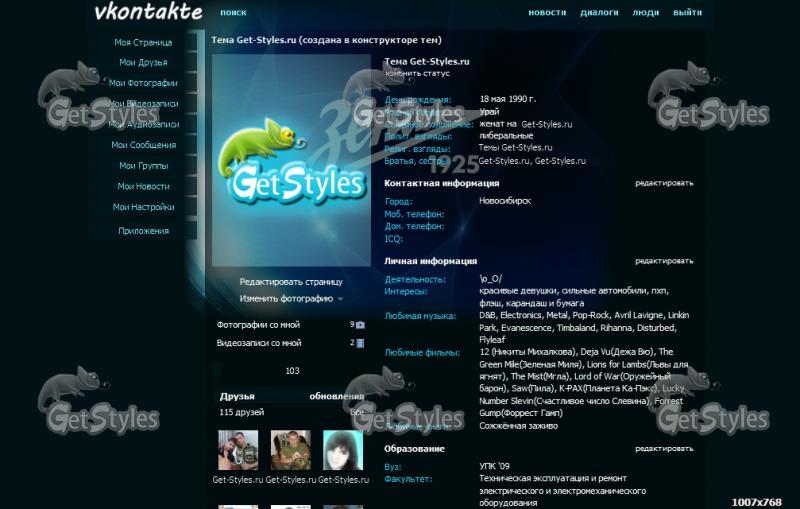This screenshot has height=509, width=800.
Task: Click the rating bar showing 103
Action: tap(291, 371)
